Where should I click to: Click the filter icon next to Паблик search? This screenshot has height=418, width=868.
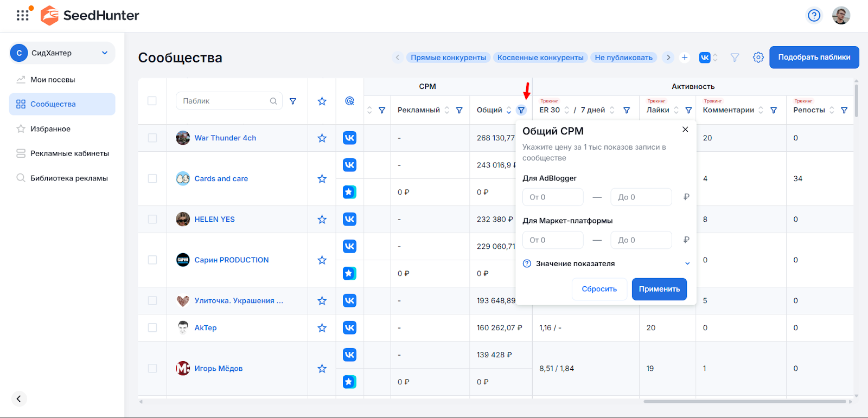pos(293,101)
